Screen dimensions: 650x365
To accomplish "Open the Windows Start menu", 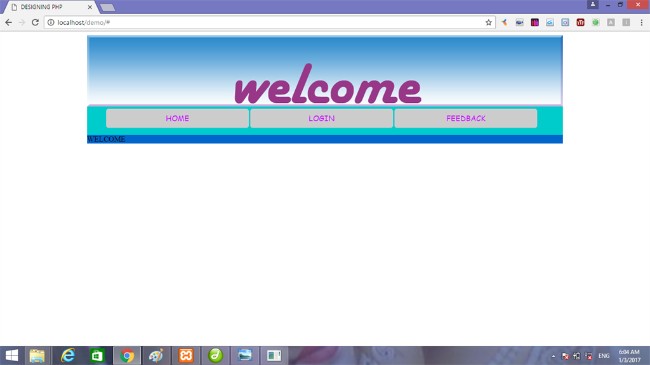I will (12, 355).
